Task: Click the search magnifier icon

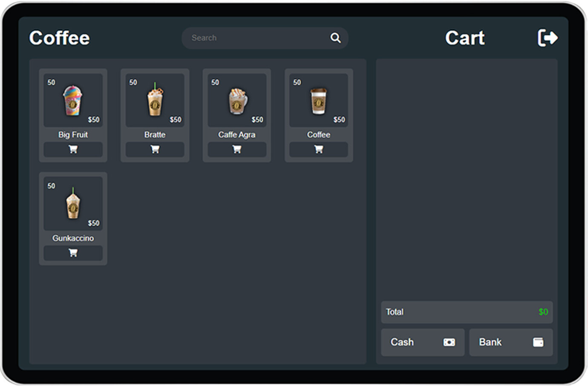Action: click(336, 38)
